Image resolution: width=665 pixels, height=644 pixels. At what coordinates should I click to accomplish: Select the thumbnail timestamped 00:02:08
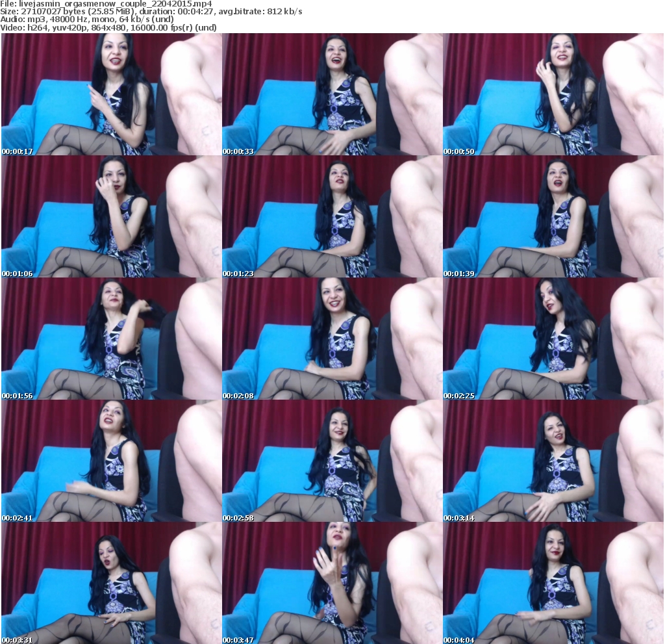tap(332, 339)
